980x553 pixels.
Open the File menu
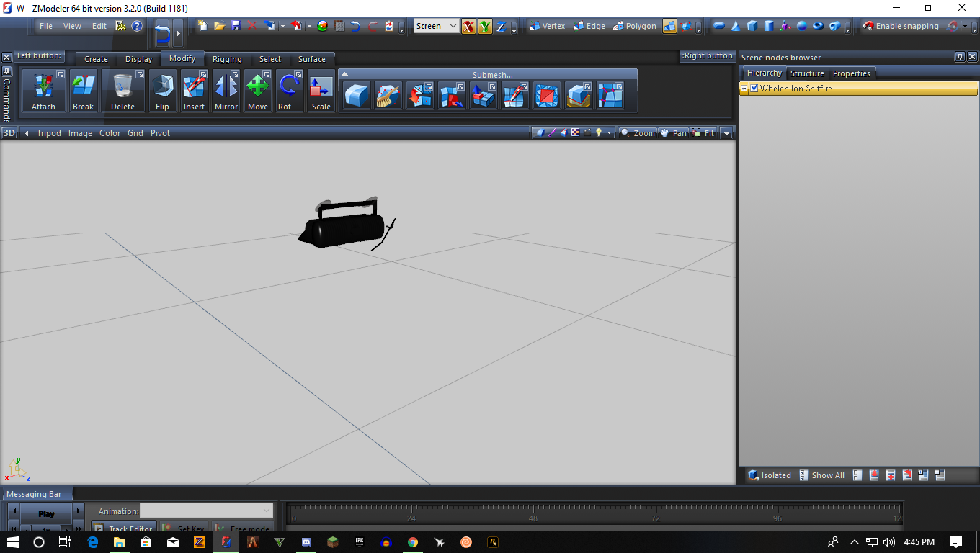click(46, 26)
